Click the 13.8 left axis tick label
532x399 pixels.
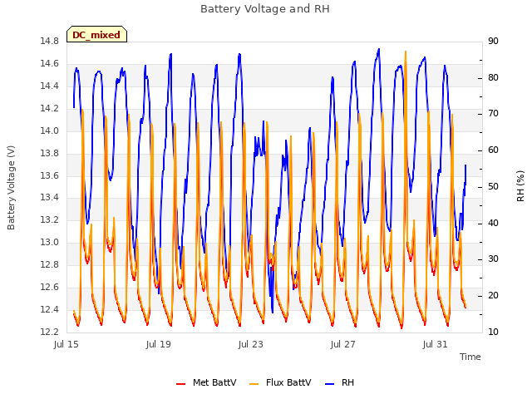pyautogui.click(x=50, y=153)
